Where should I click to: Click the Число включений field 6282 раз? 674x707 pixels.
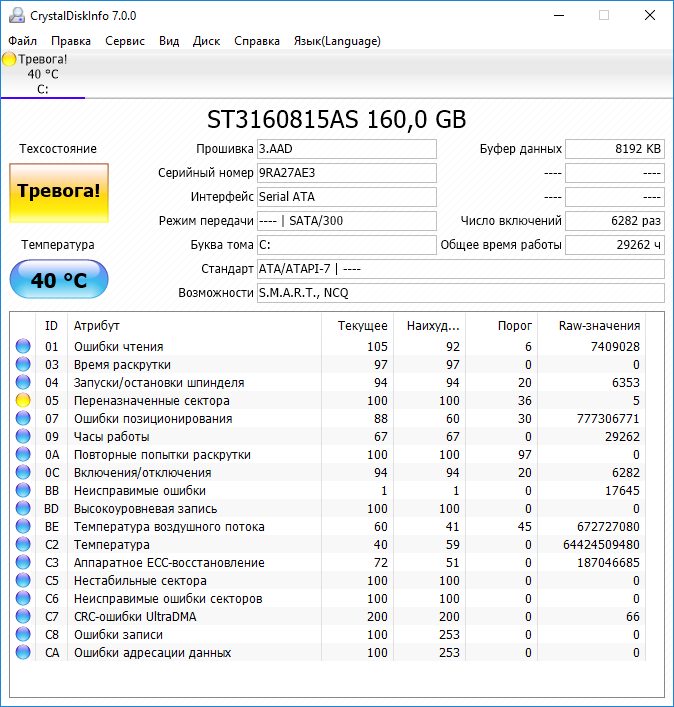click(615, 220)
